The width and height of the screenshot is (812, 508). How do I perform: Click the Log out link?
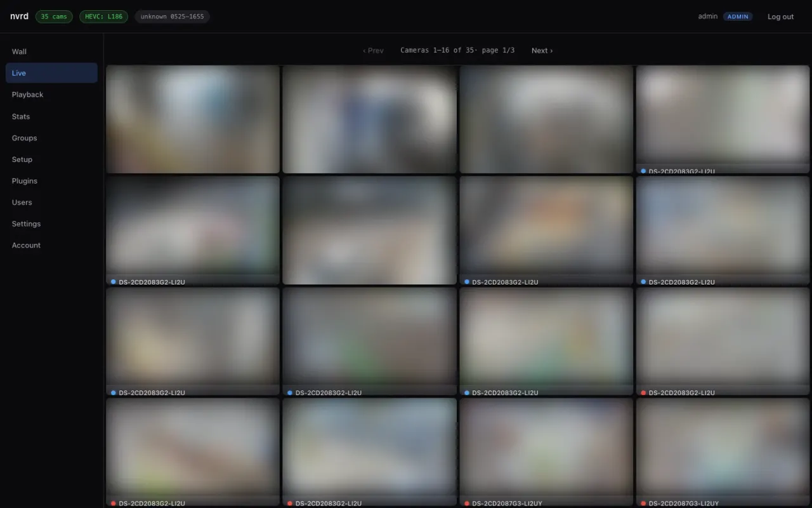tap(780, 17)
